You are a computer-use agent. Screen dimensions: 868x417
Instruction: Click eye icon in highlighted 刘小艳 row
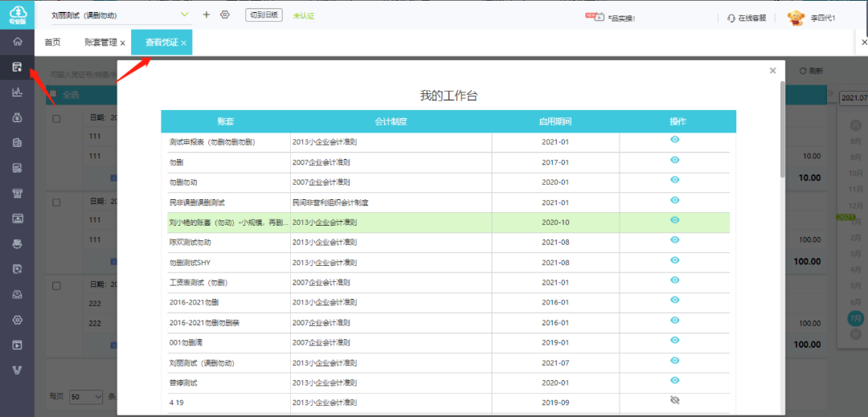tap(674, 219)
